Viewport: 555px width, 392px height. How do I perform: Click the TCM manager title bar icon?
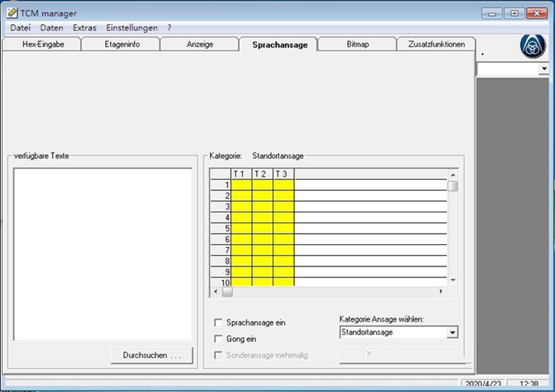12,13
